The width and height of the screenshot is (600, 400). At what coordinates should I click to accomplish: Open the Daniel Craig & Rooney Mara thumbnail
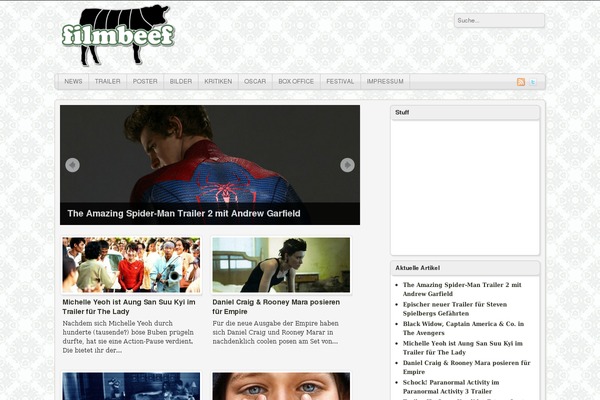(281, 265)
